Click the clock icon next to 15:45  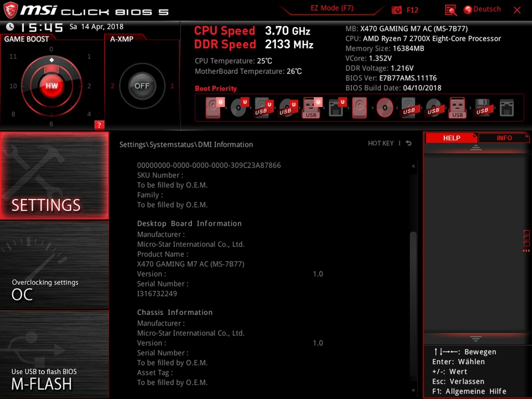10,27
